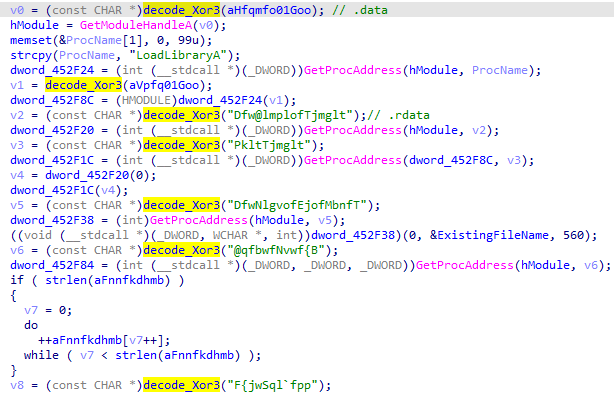Image resolution: width=614 pixels, height=393 pixels.
Task: Select string "@qfbwfNvwf{B"
Action: 279,251
